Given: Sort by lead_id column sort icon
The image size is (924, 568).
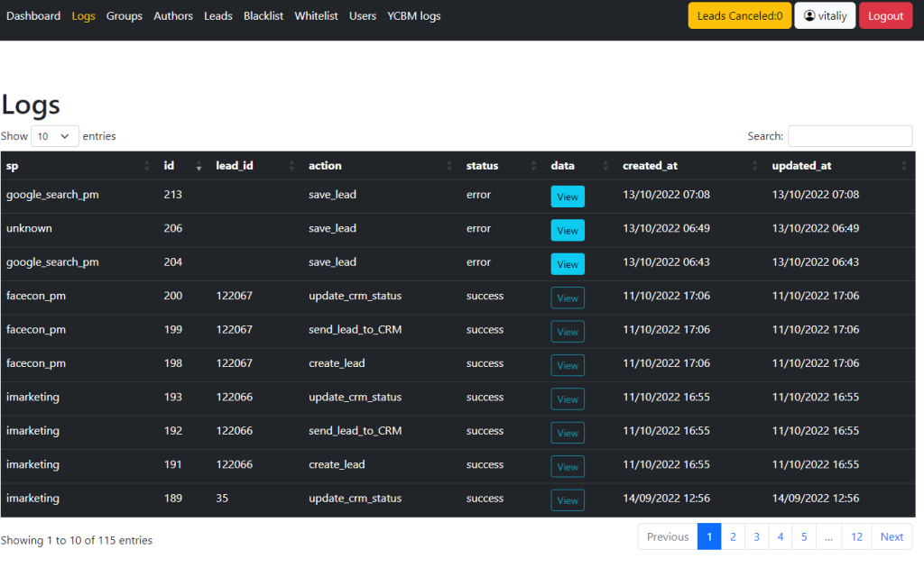Looking at the screenshot, I should tap(291, 166).
